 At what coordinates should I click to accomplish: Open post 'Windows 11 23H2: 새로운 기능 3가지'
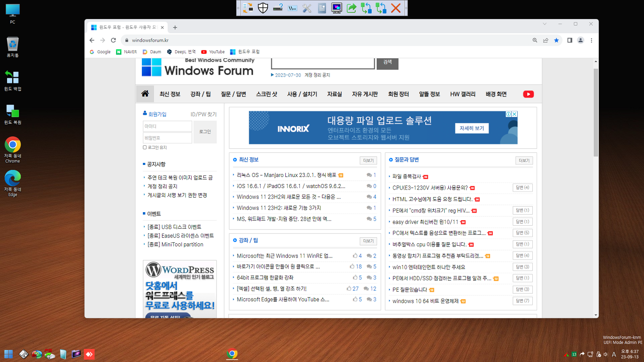tap(279, 208)
